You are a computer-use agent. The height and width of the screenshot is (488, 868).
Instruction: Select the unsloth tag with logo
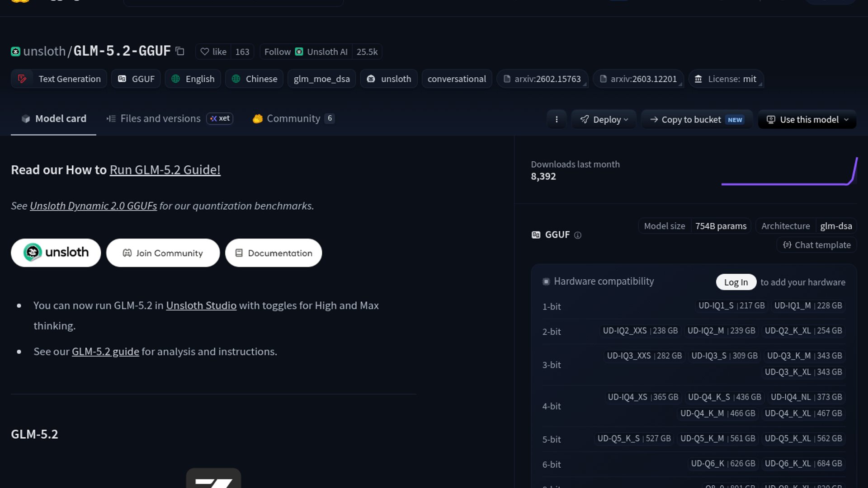389,79
